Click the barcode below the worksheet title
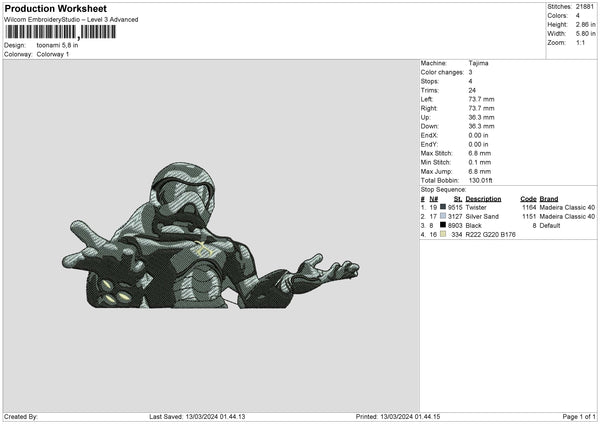The image size is (600, 424). pyautogui.click(x=61, y=32)
